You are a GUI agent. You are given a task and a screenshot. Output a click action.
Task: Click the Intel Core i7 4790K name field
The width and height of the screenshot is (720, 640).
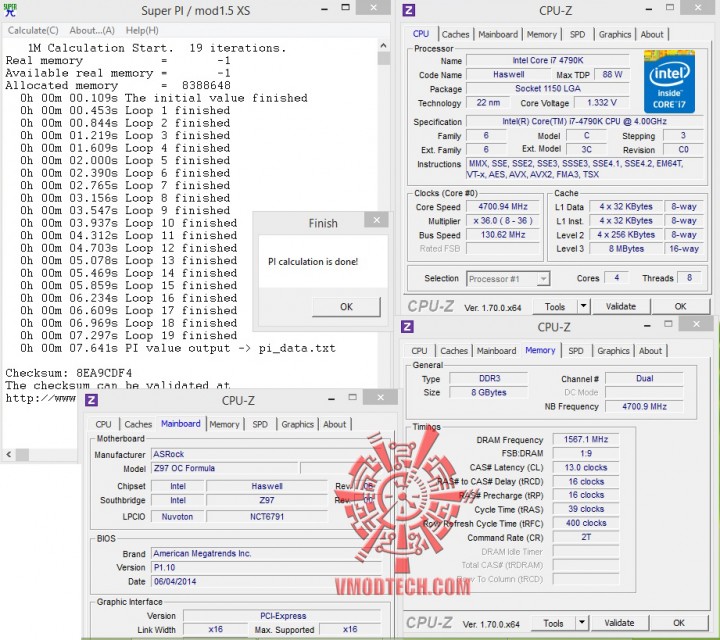point(547,60)
